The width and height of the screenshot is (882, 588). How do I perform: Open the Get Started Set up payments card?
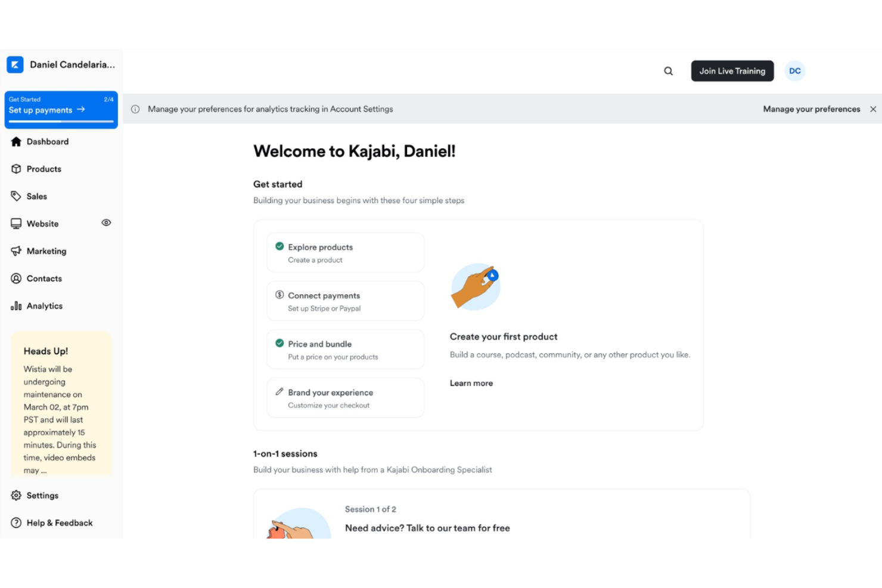(61, 110)
